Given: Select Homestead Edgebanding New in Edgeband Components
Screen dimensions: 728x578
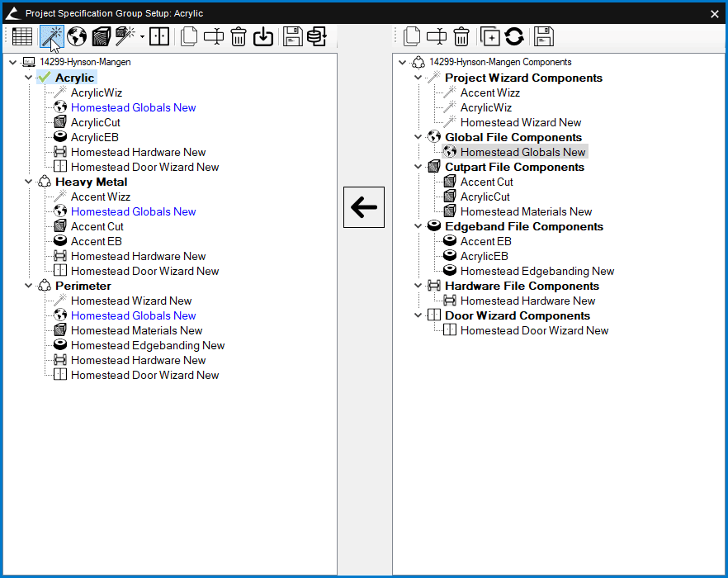Looking at the screenshot, I should click(x=537, y=271).
